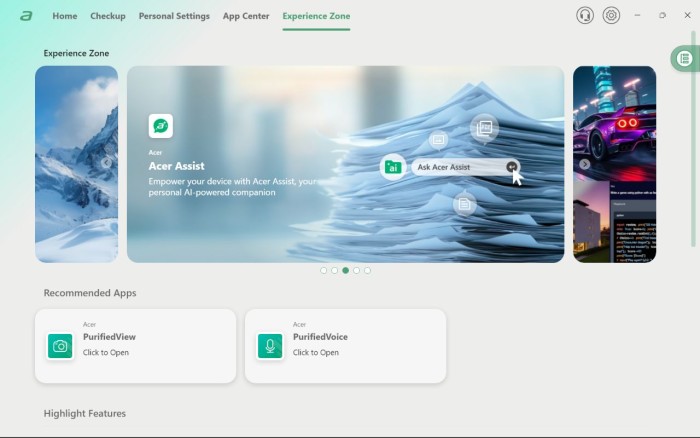
Task: Click the small screen bubble icon on the banner
Action: tap(438, 140)
